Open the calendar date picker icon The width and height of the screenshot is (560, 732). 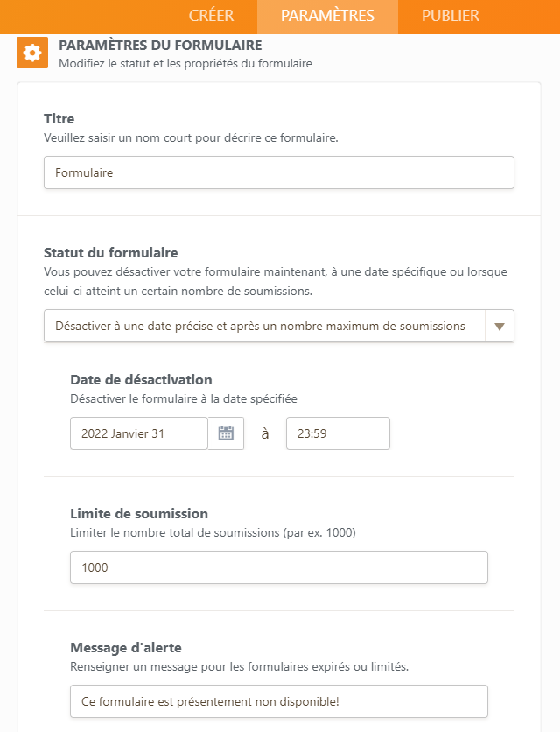coord(226,433)
